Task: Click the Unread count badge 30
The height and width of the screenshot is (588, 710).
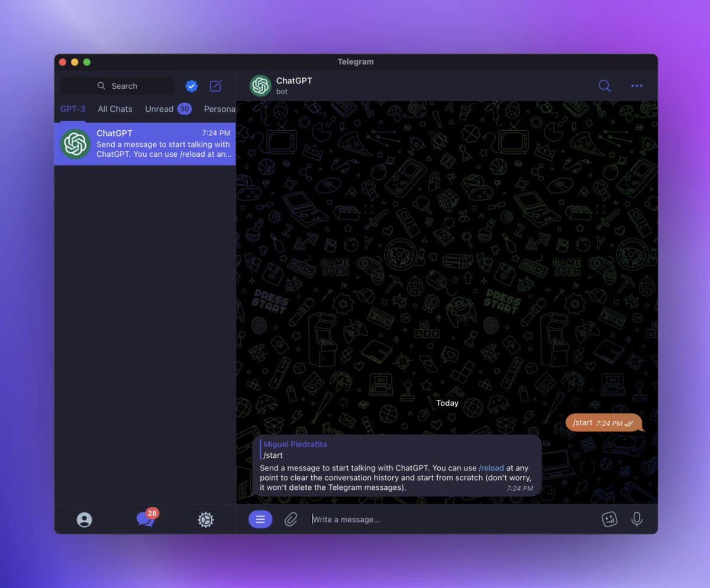Action: (x=185, y=109)
